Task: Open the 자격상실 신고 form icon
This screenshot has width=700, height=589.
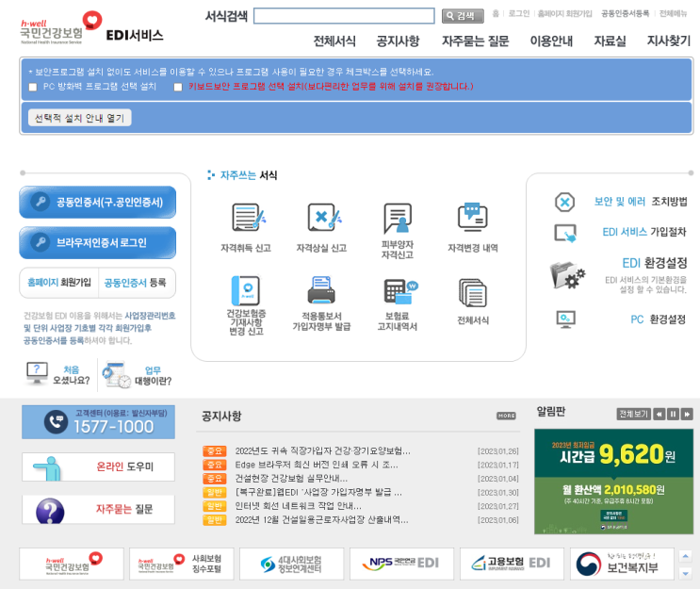Action: pos(324,218)
